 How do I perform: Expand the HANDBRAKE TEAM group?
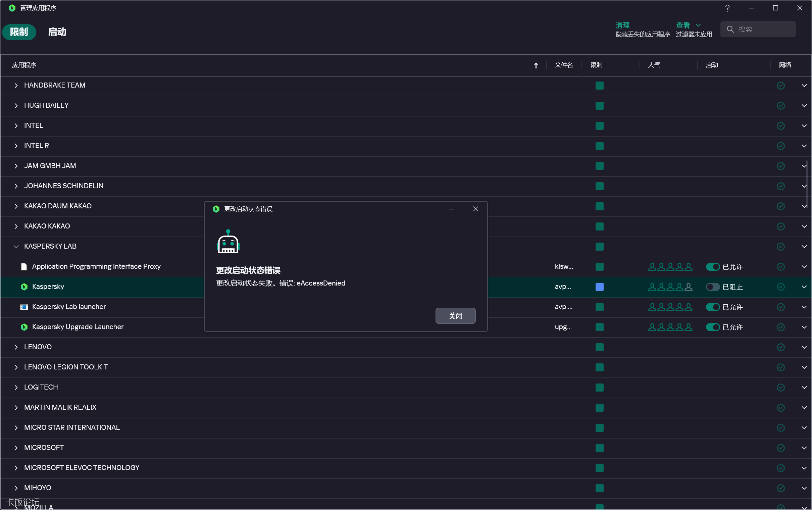point(16,85)
